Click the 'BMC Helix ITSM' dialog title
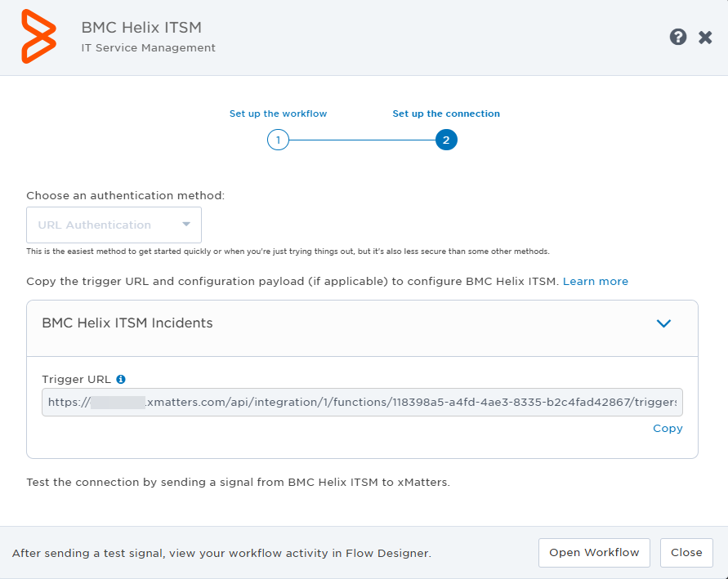Image resolution: width=728 pixels, height=579 pixels. (x=141, y=28)
